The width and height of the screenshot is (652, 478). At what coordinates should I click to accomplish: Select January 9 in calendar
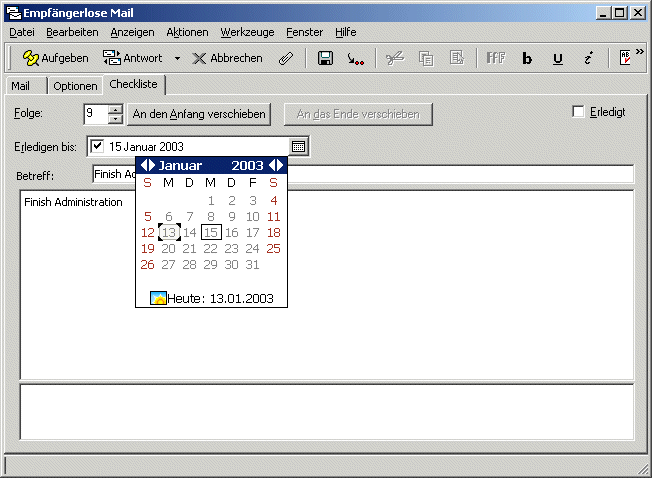(x=232, y=217)
